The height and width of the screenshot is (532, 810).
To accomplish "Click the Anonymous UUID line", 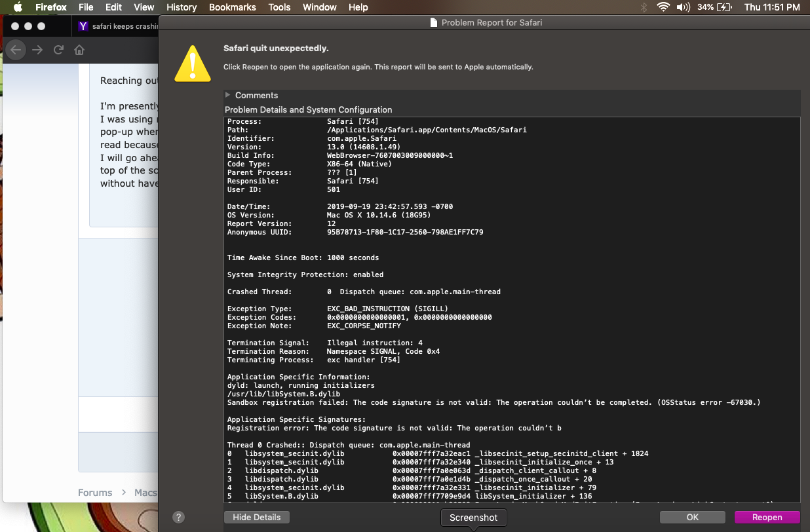I will pos(355,232).
